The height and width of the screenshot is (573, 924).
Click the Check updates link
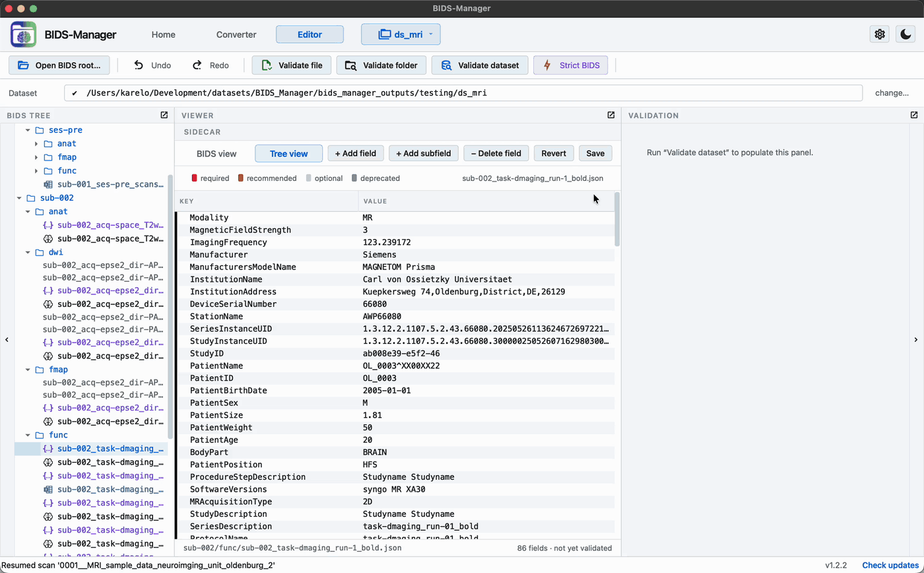click(x=890, y=565)
